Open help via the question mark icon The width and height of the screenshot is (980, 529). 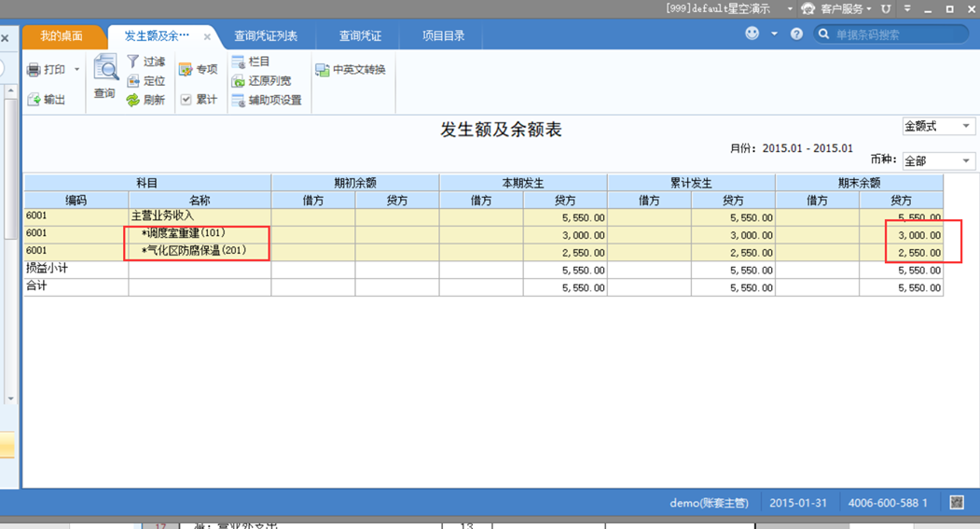pyautogui.click(x=796, y=34)
